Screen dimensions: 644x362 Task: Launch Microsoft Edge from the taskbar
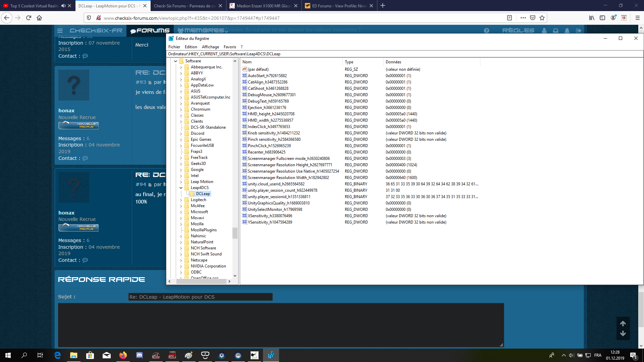click(x=57, y=355)
